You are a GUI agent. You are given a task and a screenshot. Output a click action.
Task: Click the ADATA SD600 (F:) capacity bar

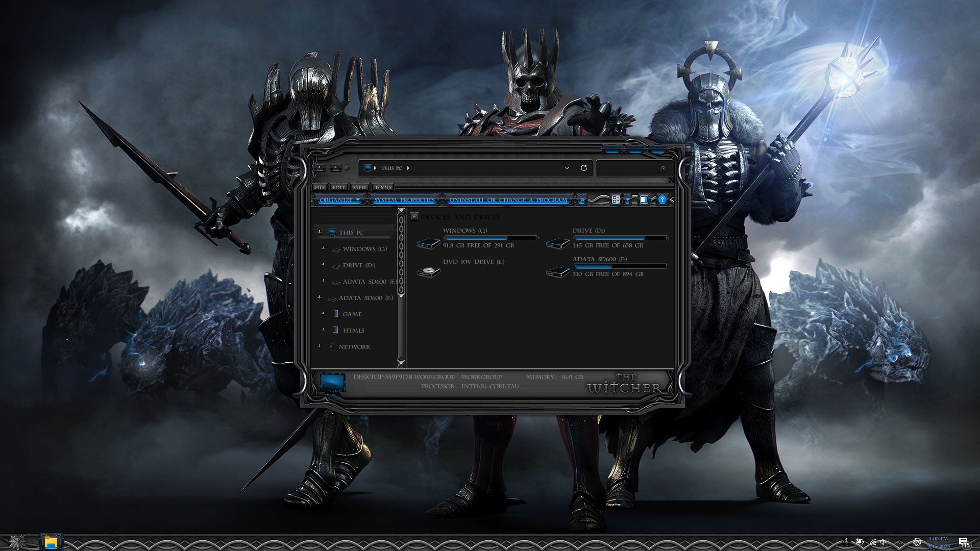point(620,266)
